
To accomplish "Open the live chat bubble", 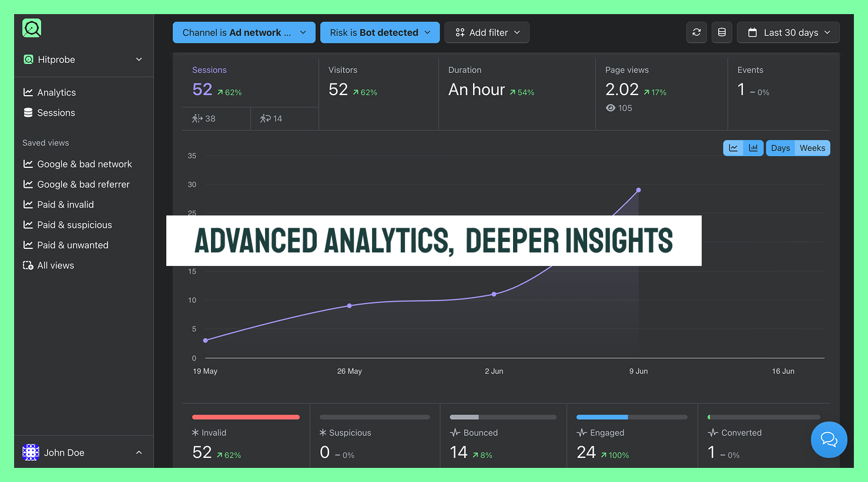I will click(x=829, y=440).
